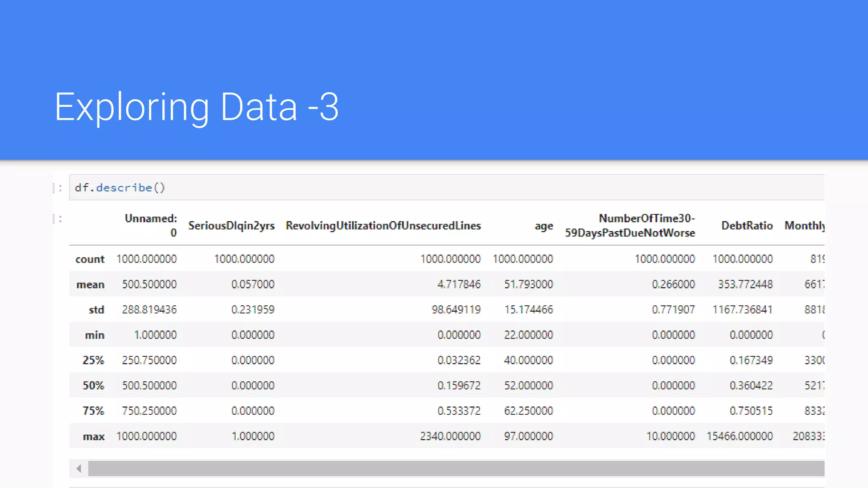The height and width of the screenshot is (488, 868).
Task: Click the value 0.159672 in 50% row
Action: pyautogui.click(x=459, y=385)
